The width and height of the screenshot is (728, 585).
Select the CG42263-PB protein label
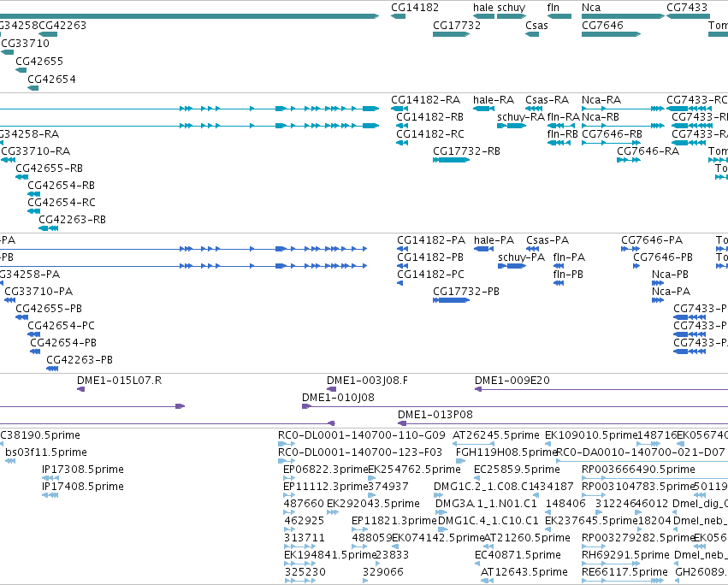pyautogui.click(x=80, y=360)
